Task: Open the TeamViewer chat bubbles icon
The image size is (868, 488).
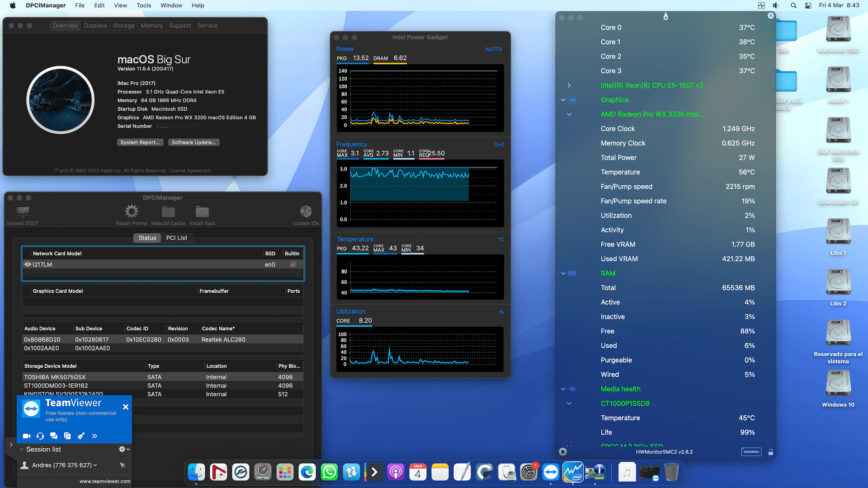Action: (x=54, y=436)
